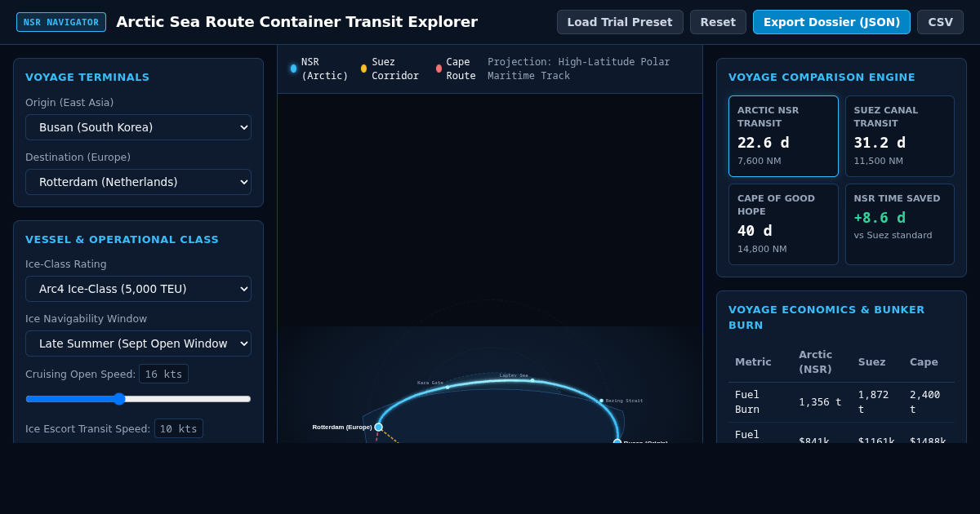
Task: Click the 'vs Suez standard' caption
Action: tap(893, 235)
